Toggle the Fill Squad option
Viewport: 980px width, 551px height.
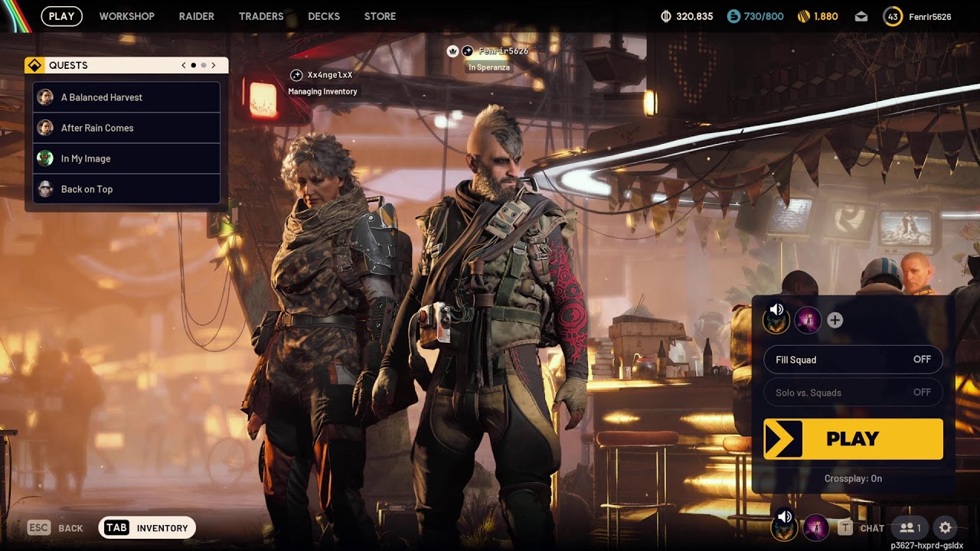853,360
